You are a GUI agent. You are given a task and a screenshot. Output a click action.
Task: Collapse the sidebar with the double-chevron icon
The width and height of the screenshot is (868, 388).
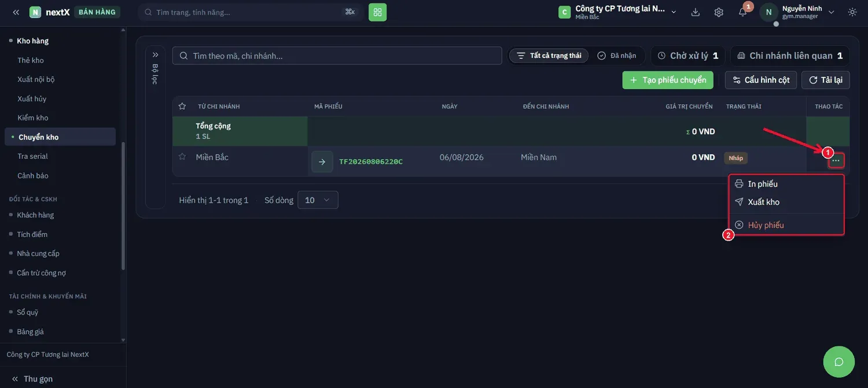pos(16,12)
